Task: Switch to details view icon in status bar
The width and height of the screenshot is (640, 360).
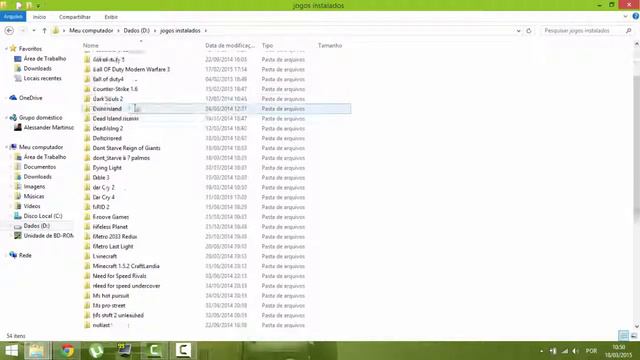Action: (x=623, y=336)
